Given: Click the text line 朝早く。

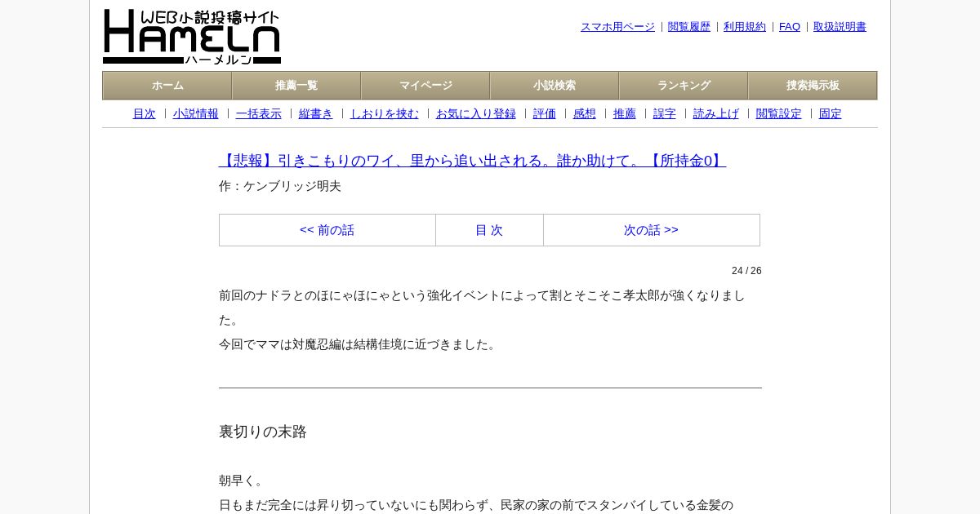Looking at the screenshot, I should tap(243, 481).
